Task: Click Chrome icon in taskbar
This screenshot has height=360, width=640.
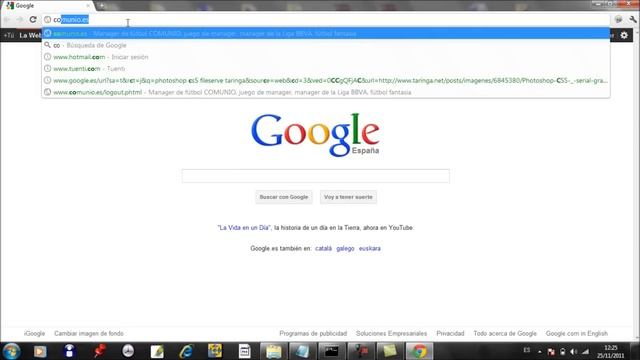Action: (x=419, y=351)
